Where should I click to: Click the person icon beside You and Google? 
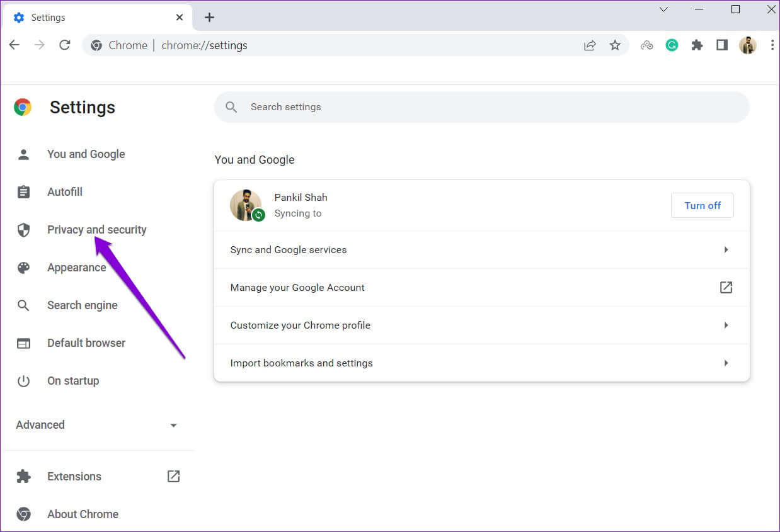[x=23, y=154]
